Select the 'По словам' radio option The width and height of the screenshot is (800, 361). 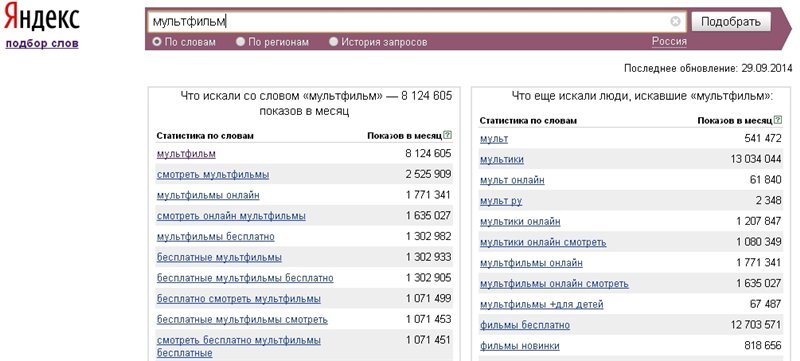click(x=157, y=42)
